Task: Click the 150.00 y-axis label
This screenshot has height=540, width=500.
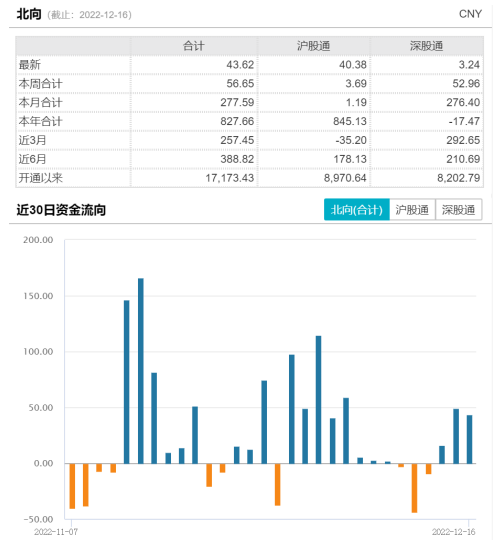Action: click(x=38, y=296)
